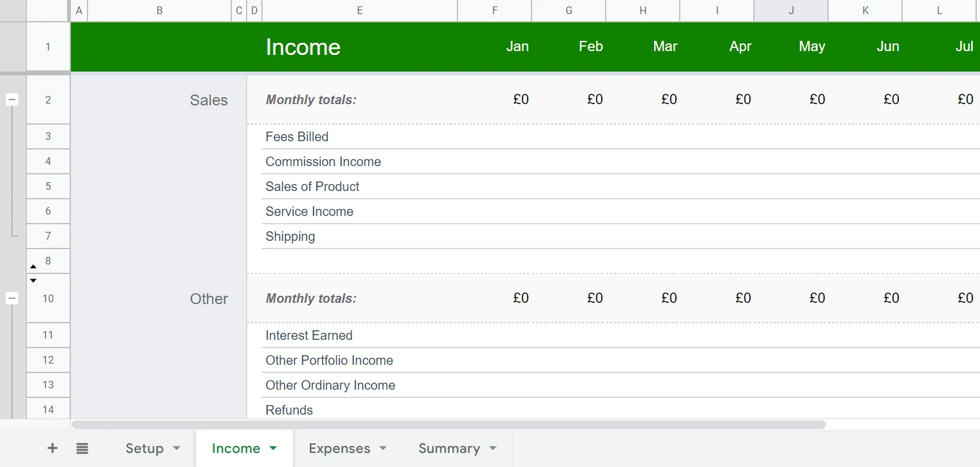Screen dimensions: 980x467
Task: Switch to the Expenses sheet tab
Action: click(x=339, y=448)
